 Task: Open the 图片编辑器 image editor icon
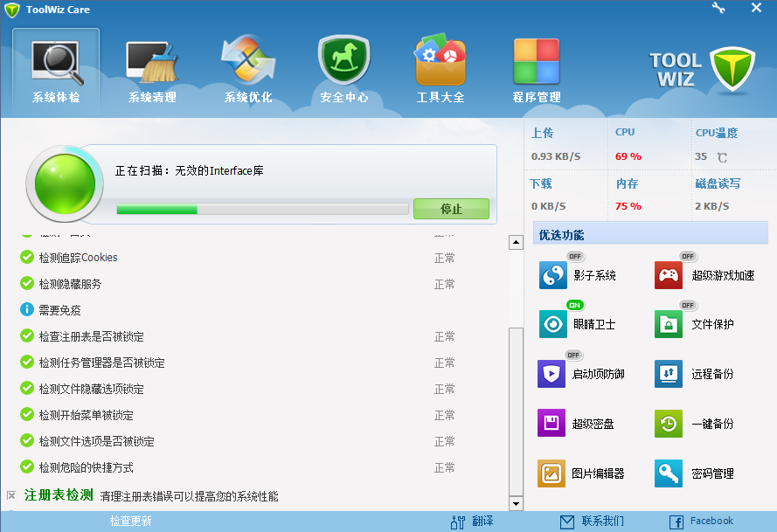click(x=553, y=473)
